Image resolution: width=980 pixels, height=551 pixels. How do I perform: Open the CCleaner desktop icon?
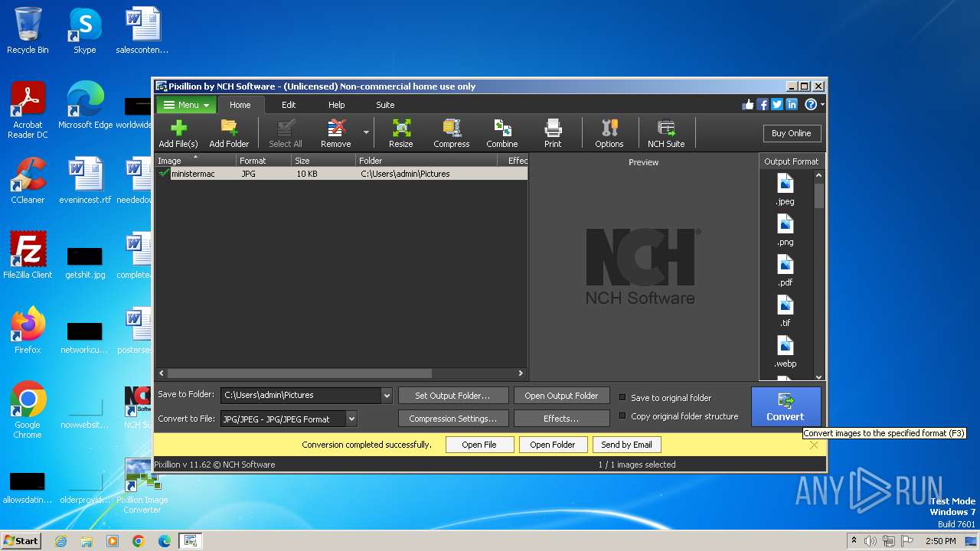(x=28, y=181)
